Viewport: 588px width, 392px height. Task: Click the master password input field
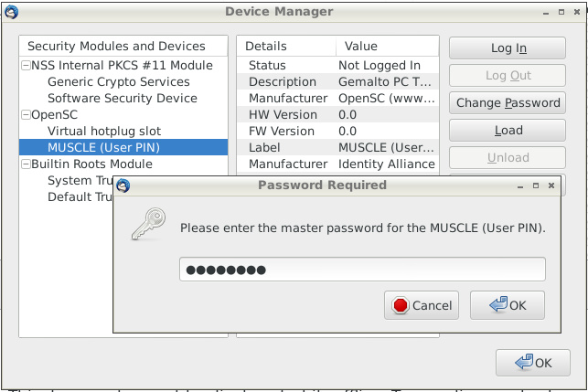click(362, 270)
